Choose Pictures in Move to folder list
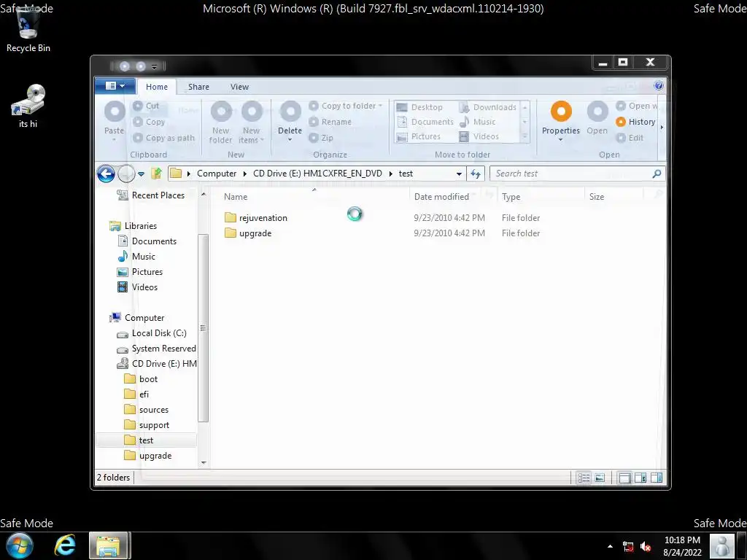The width and height of the screenshot is (747, 560). (x=419, y=136)
